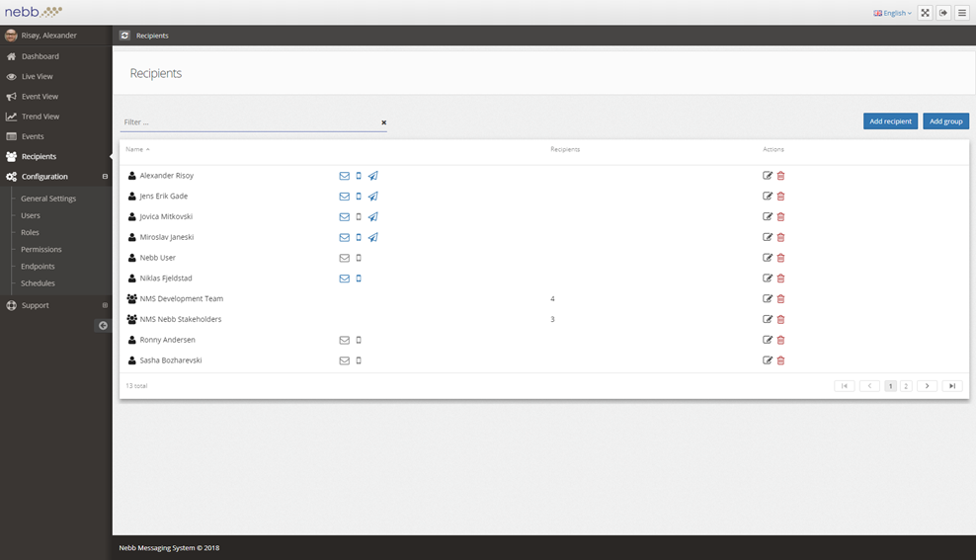Enter fullscreen mode using top-right icon
This screenshot has width=976, height=560.
point(925,13)
